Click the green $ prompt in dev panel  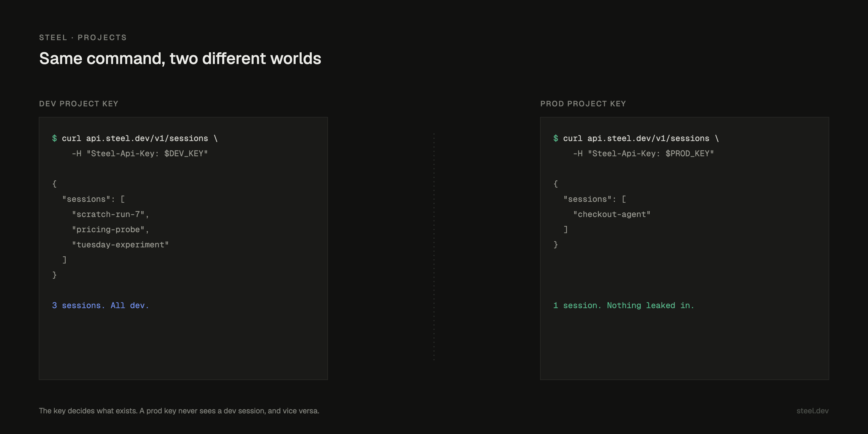point(55,139)
